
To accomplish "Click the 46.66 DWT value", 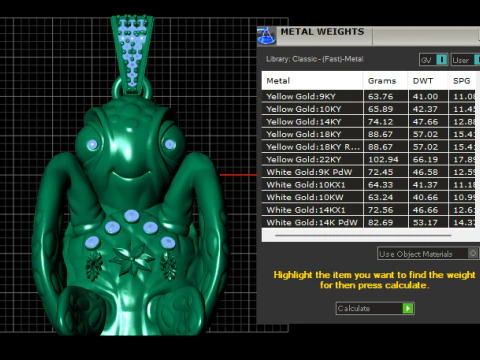I will point(425,210).
